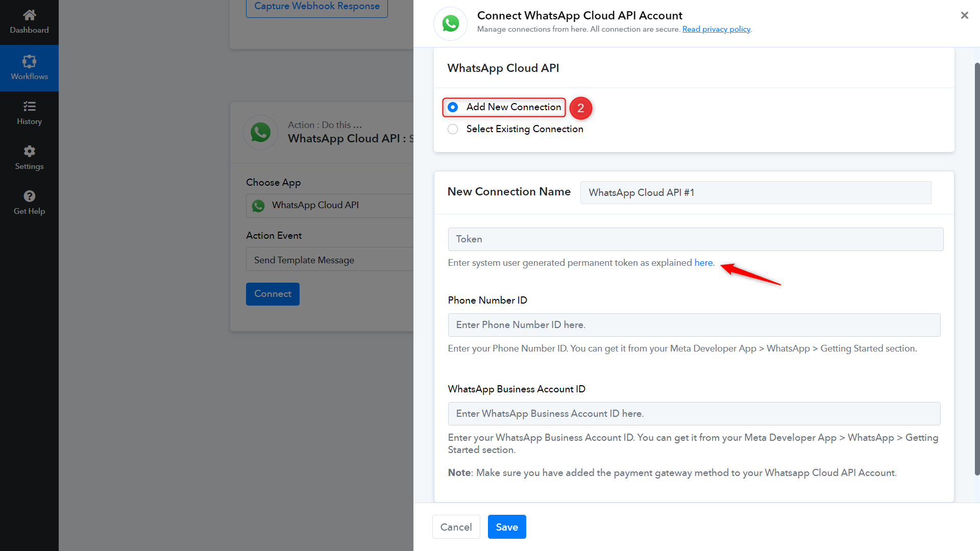Focus the New Connection Name field
The image size is (980, 551).
(755, 192)
